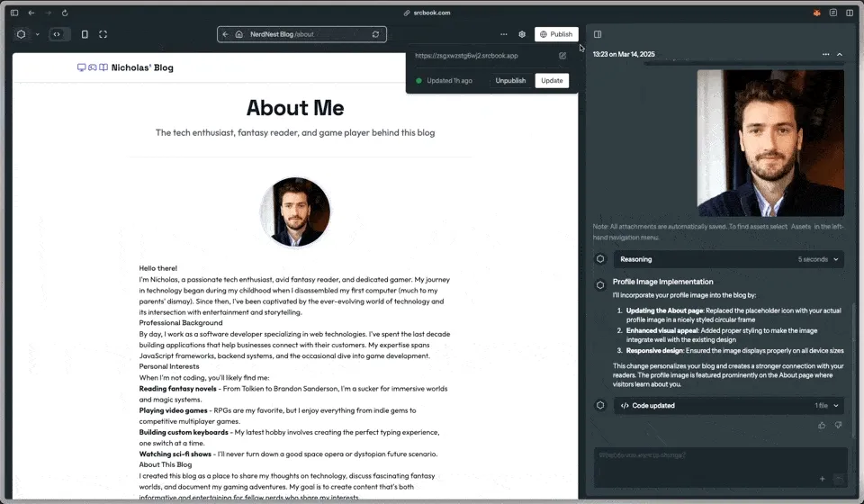Open the dropdown next to the hexagon logo
This screenshot has width=864, height=504.
[38, 34]
